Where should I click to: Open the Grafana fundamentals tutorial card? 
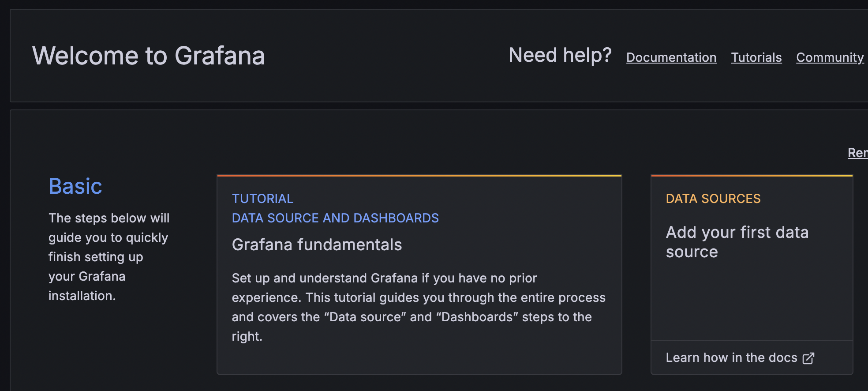pyautogui.click(x=419, y=274)
